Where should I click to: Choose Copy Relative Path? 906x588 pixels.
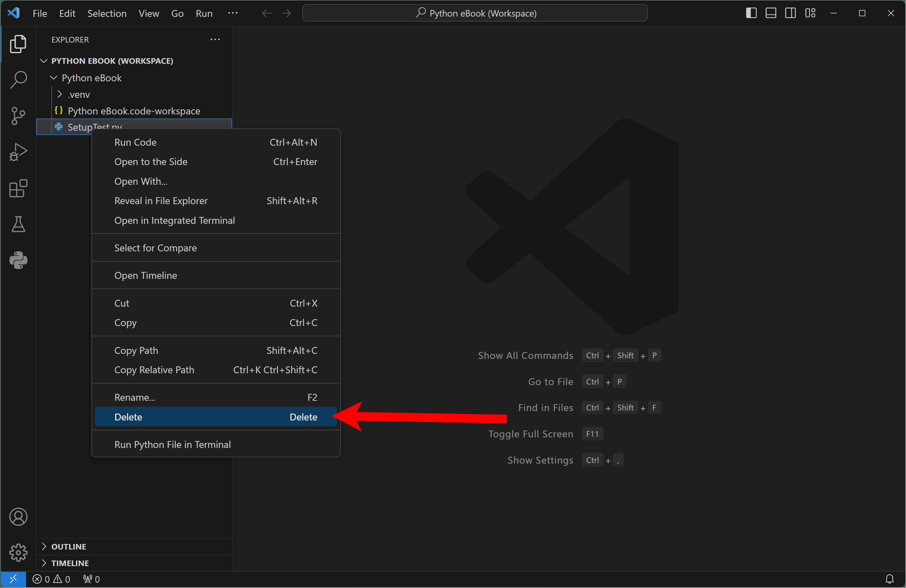click(x=216, y=370)
